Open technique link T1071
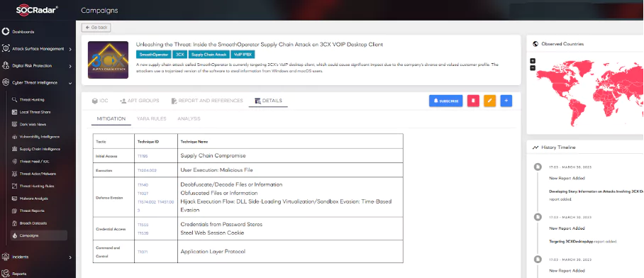Image resolution: width=644 pixels, height=278 pixels. pyautogui.click(x=142, y=252)
